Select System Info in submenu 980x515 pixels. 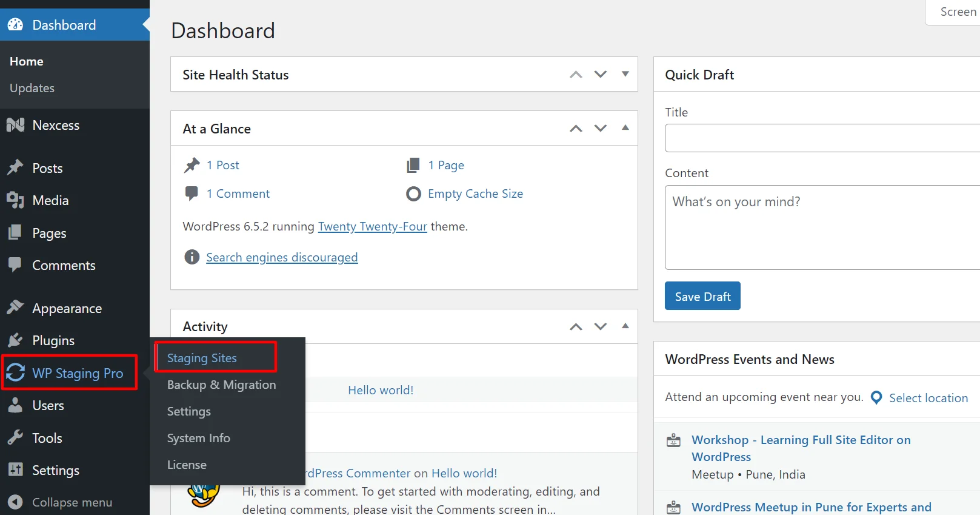tap(199, 438)
